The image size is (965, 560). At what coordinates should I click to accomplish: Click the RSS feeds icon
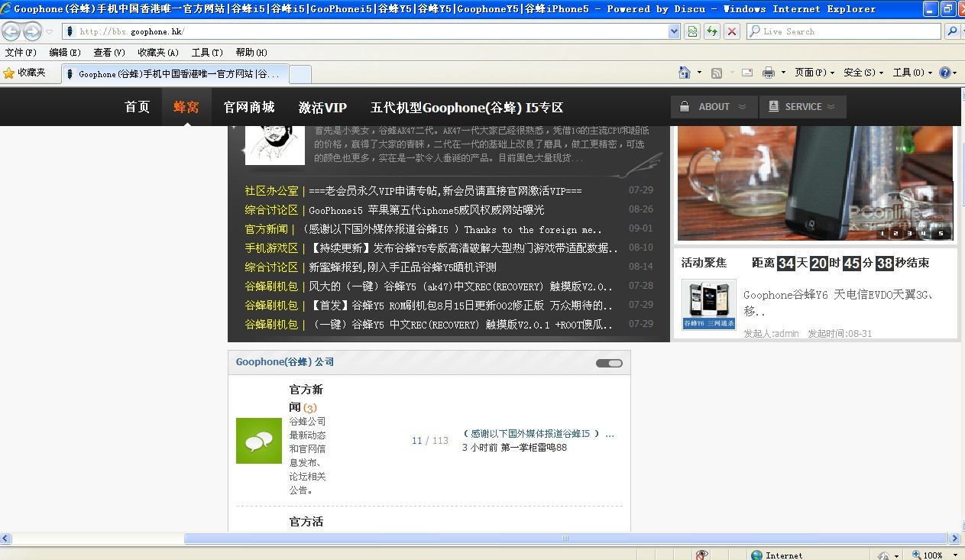pos(717,73)
